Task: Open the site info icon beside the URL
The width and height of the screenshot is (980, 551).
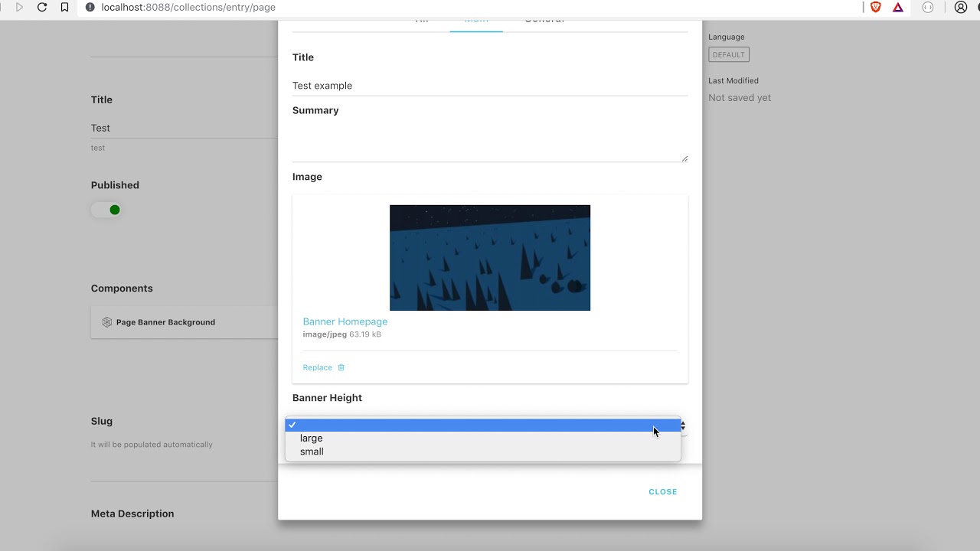Action: coord(90,8)
